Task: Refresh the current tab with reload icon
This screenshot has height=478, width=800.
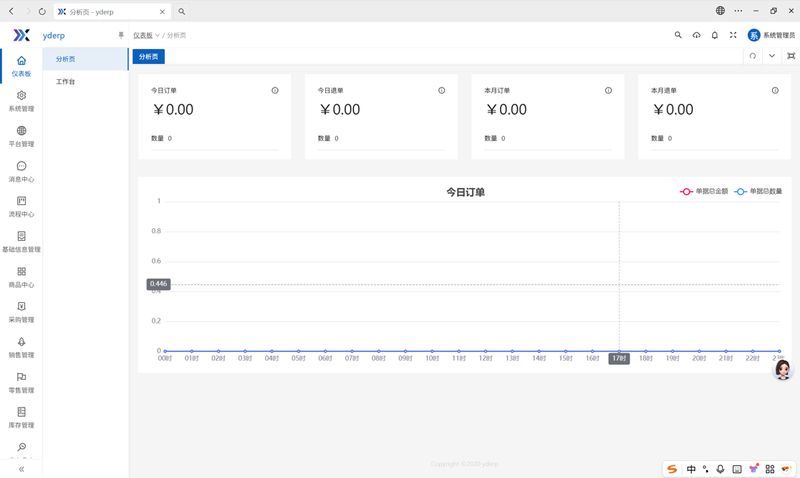Action: pyautogui.click(x=753, y=56)
